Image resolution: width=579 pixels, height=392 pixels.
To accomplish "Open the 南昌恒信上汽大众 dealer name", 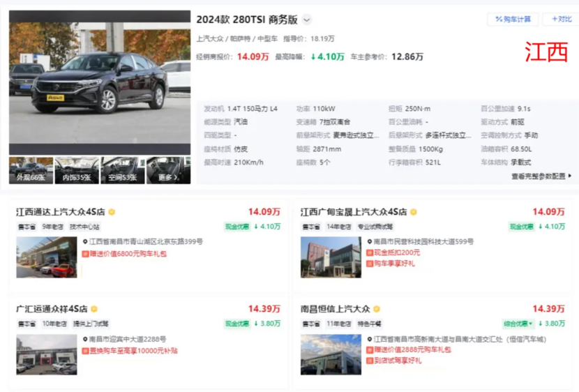I will 335,308.
